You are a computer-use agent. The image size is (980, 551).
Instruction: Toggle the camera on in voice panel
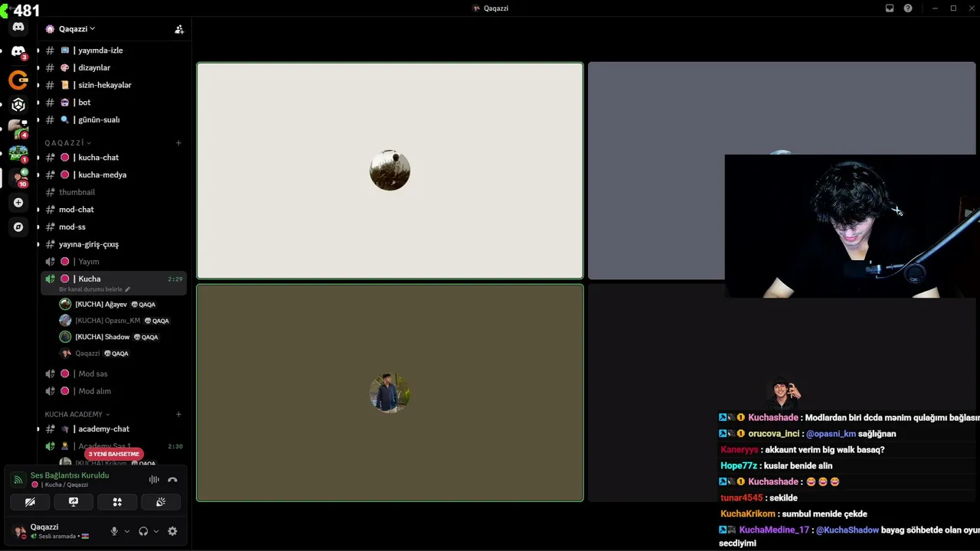tap(30, 502)
